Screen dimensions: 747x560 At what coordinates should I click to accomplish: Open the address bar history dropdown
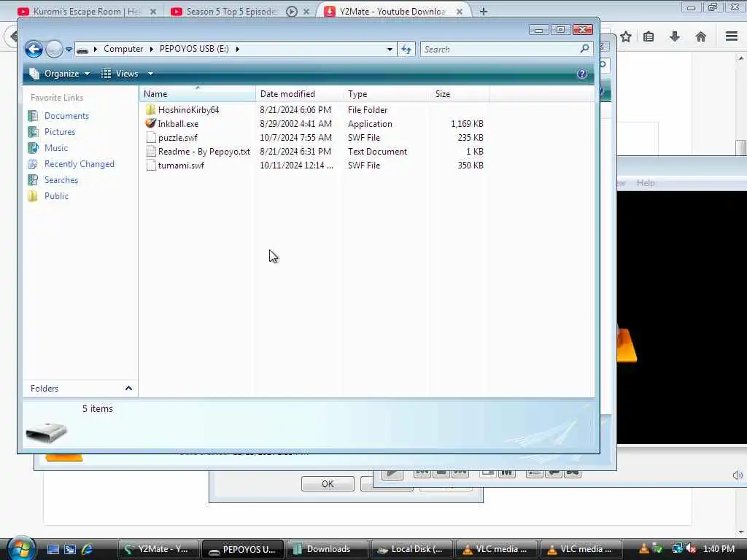coord(390,49)
